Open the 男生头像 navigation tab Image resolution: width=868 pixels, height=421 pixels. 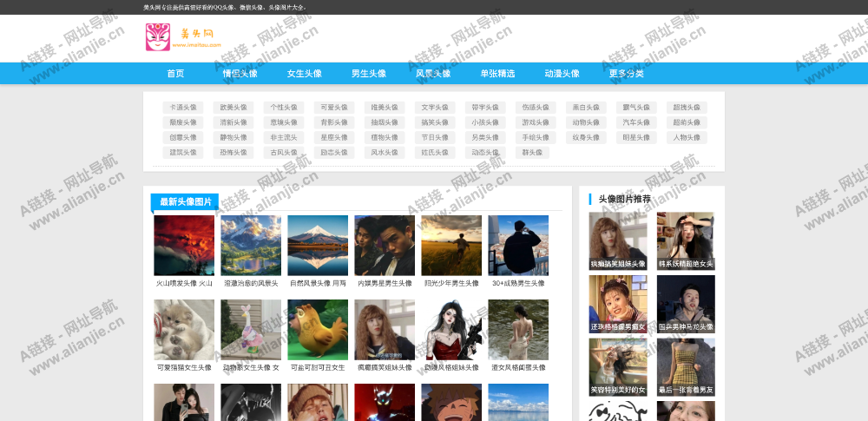(x=369, y=74)
